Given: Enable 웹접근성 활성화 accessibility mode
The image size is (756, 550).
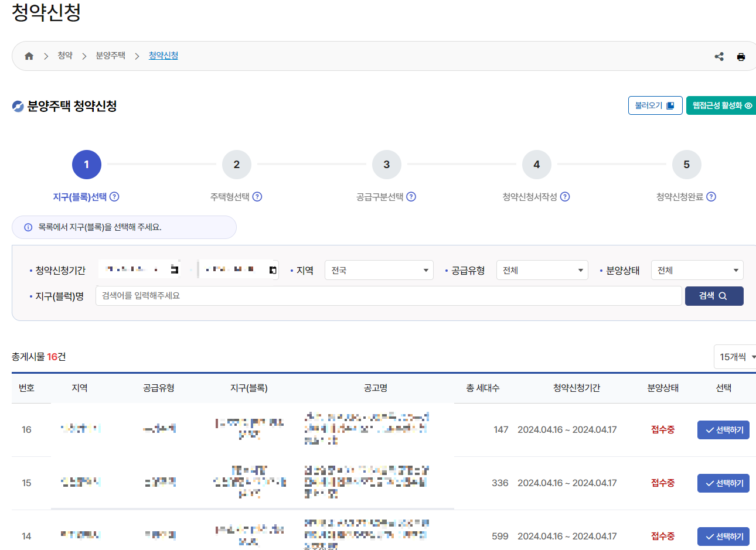Looking at the screenshot, I should click(x=721, y=105).
